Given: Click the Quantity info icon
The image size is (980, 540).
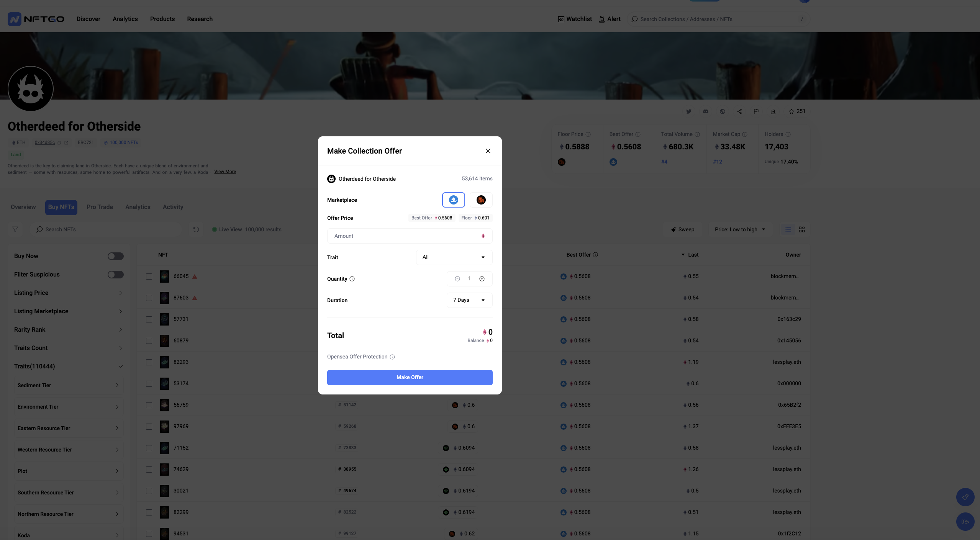Looking at the screenshot, I should [x=352, y=279].
